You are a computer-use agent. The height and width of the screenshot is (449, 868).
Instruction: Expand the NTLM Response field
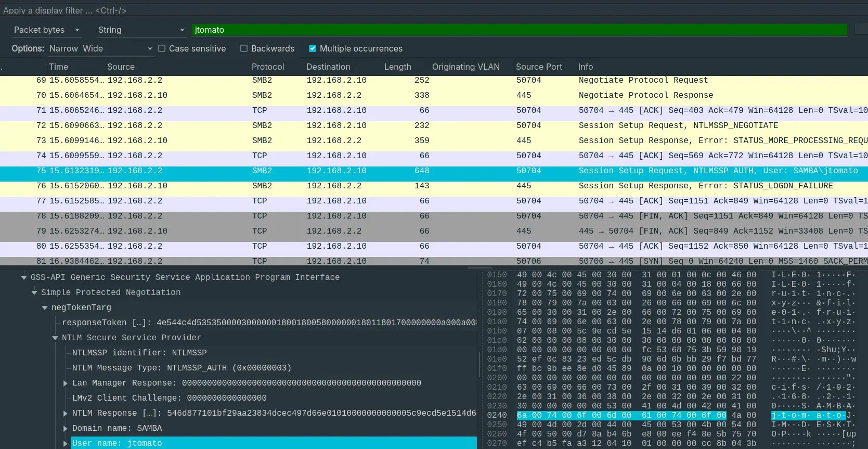66,413
